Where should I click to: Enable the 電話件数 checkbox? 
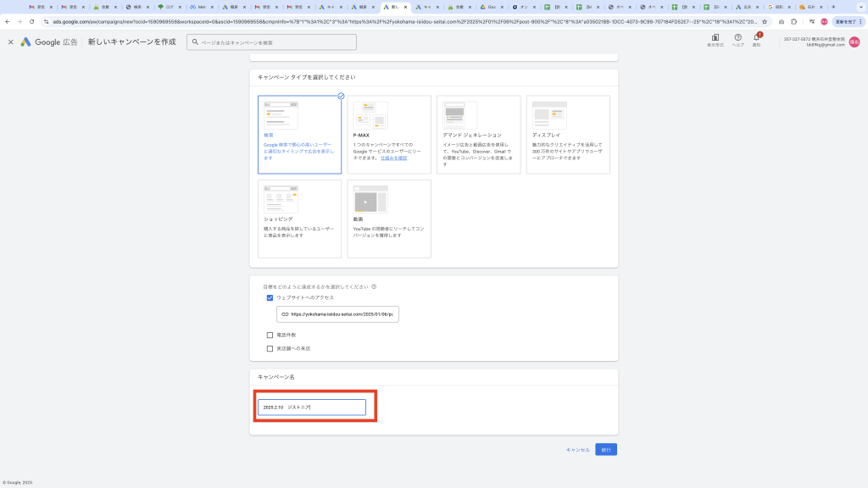pos(270,335)
